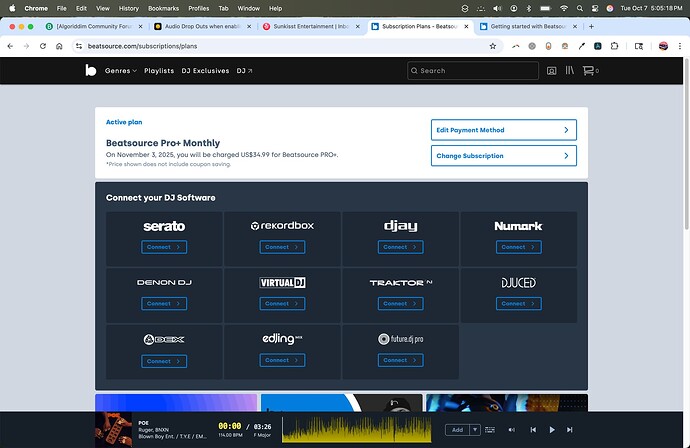Expand the Genres dropdown
This screenshot has width=690, height=448.
121,70
